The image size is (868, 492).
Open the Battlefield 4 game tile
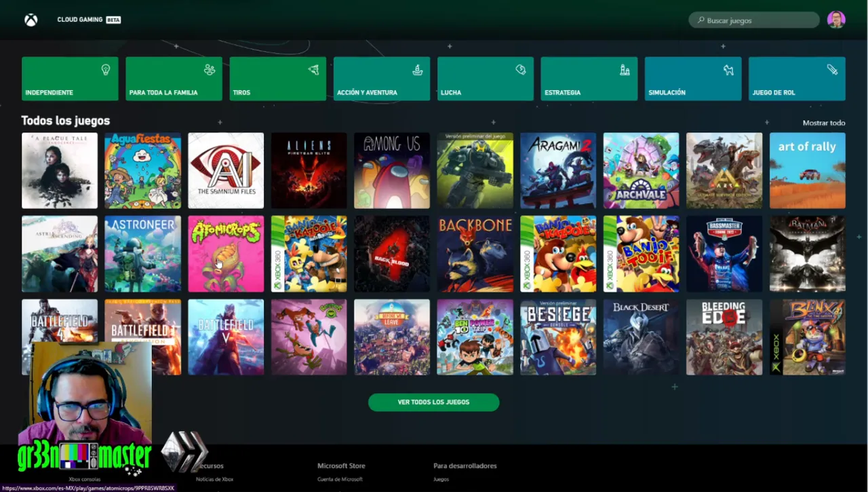(x=60, y=321)
